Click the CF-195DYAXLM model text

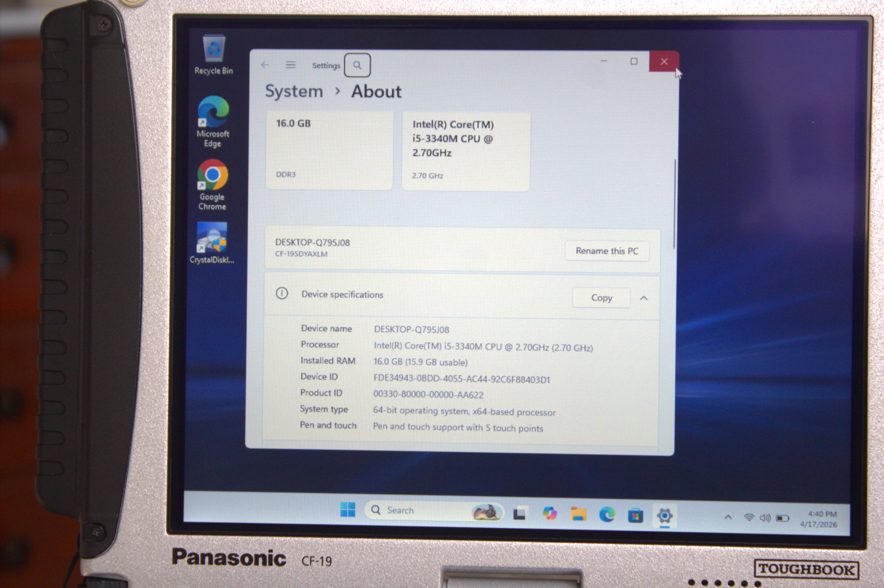[x=301, y=254]
